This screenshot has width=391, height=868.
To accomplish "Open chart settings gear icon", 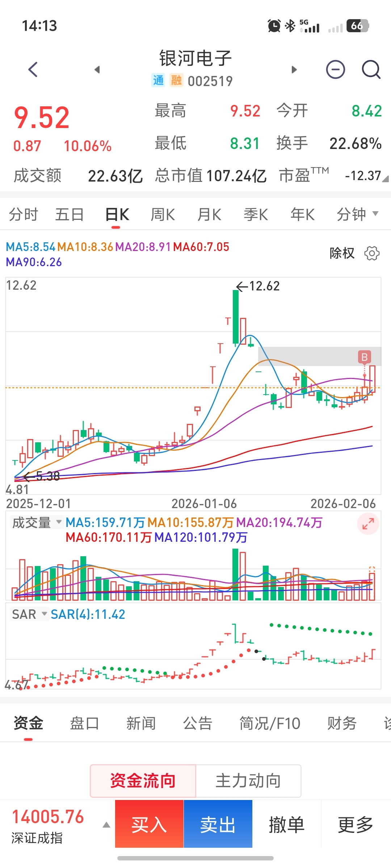I will click(x=372, y=253).
